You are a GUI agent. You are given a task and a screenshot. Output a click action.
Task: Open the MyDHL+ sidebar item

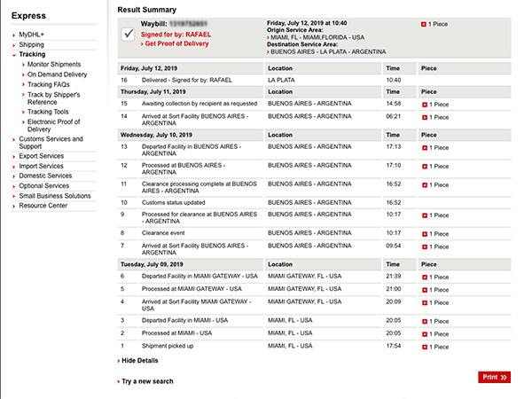tap(31, 35)
